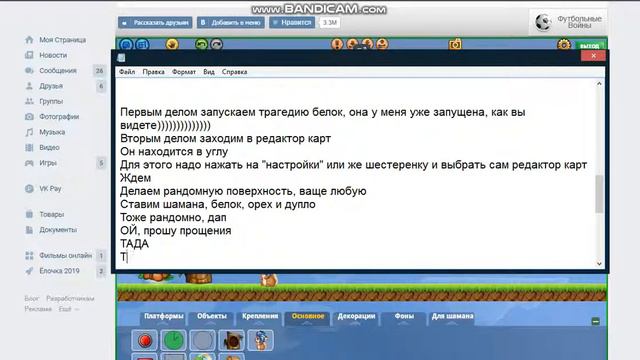Select the red circle object in Основное palette

144,340
